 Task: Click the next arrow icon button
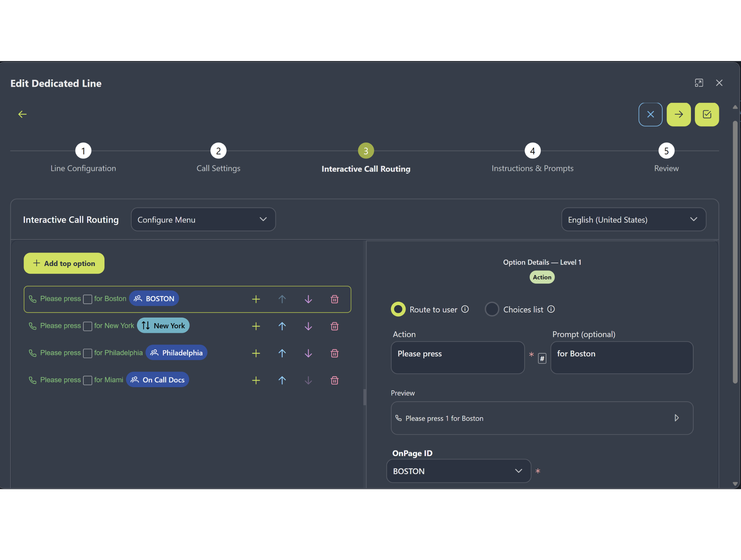678,115
